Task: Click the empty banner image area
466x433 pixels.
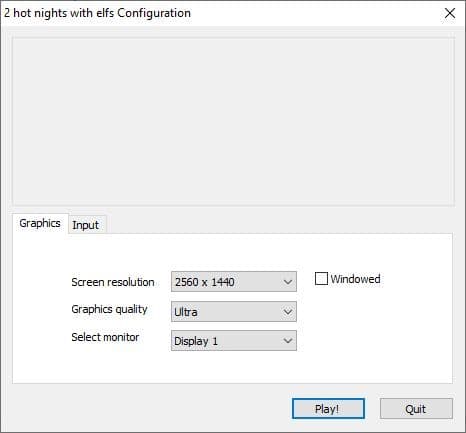Action: 233,121
